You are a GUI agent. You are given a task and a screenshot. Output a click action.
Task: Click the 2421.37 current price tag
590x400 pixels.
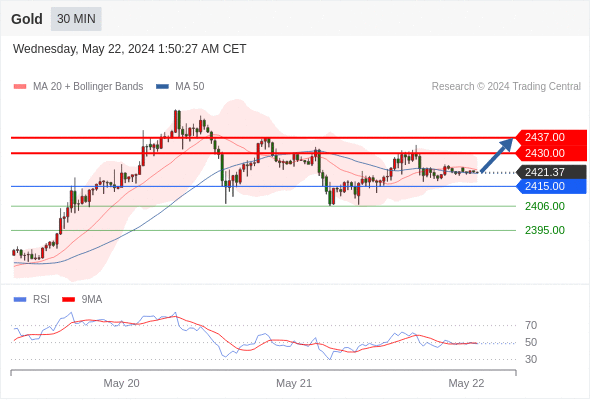coord(551,172)
